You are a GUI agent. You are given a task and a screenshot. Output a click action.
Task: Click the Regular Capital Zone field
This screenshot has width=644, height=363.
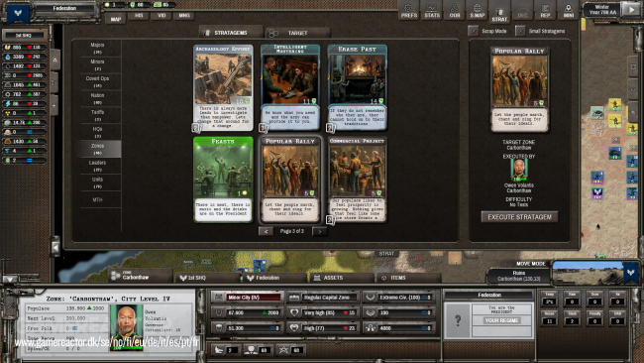pos(323,297)
